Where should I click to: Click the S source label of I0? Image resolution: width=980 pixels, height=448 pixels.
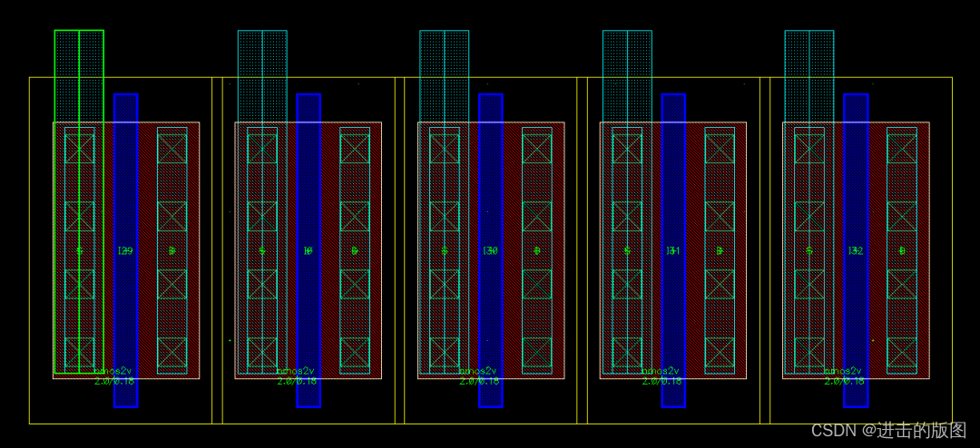262,250
